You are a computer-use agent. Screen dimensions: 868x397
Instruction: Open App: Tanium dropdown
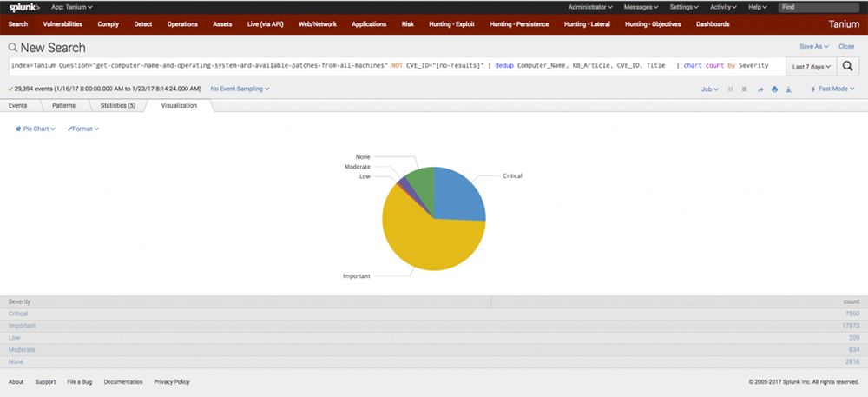pyautogui.click(x=71, y=7)
